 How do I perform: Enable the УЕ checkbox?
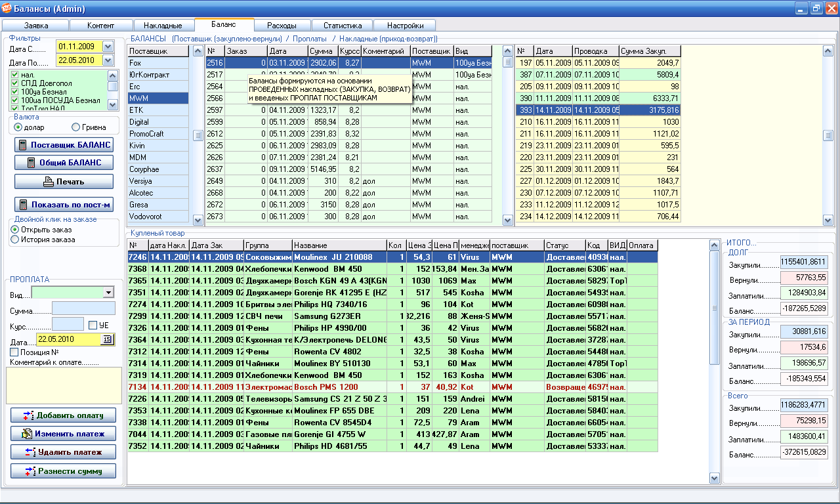pyautogui.click(x=93, y=325)
